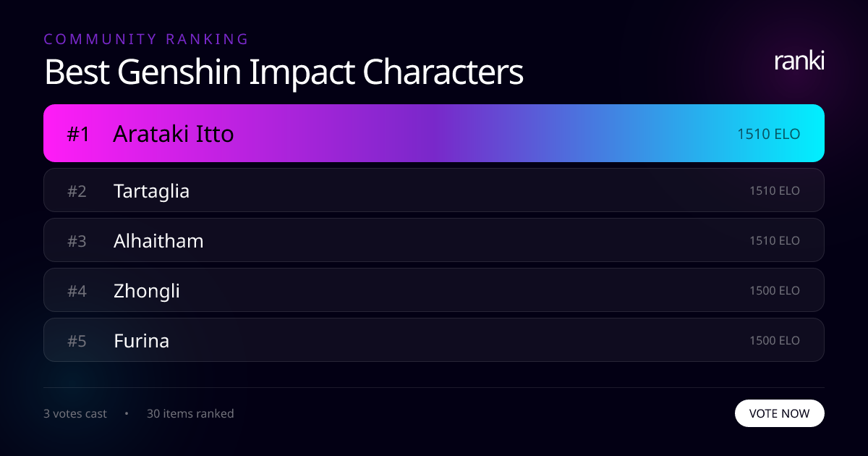Open the Zhongli ranking entry

pyautogui.click(x=434, y=290)
